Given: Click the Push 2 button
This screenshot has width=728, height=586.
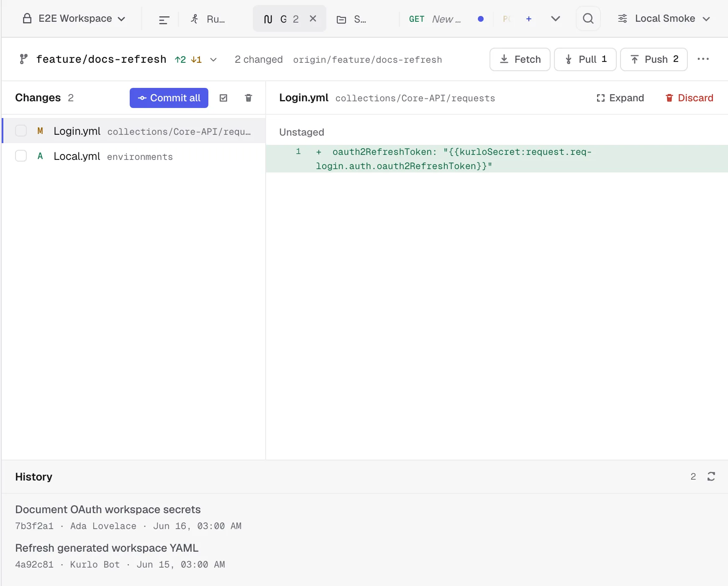Looking at the screenshot, I should 654,59.
